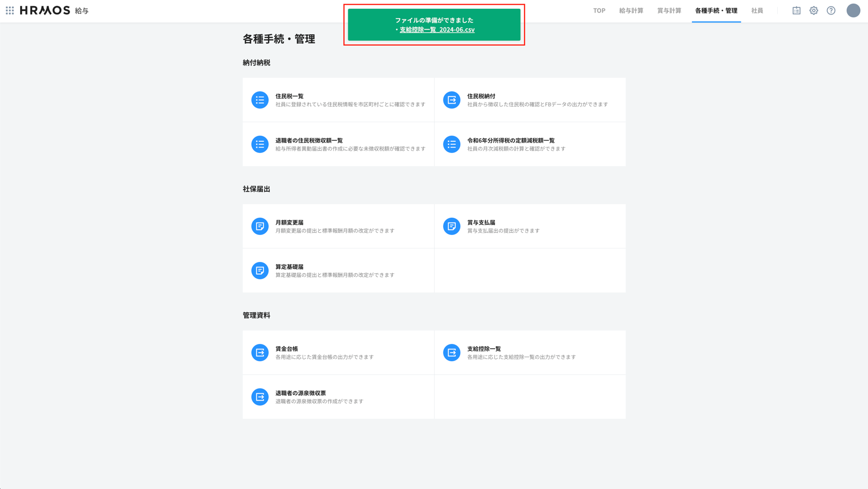This screenshot has width=868, height=489.
Task: Click the 住民税一覧 list icon
Action: 260,100
